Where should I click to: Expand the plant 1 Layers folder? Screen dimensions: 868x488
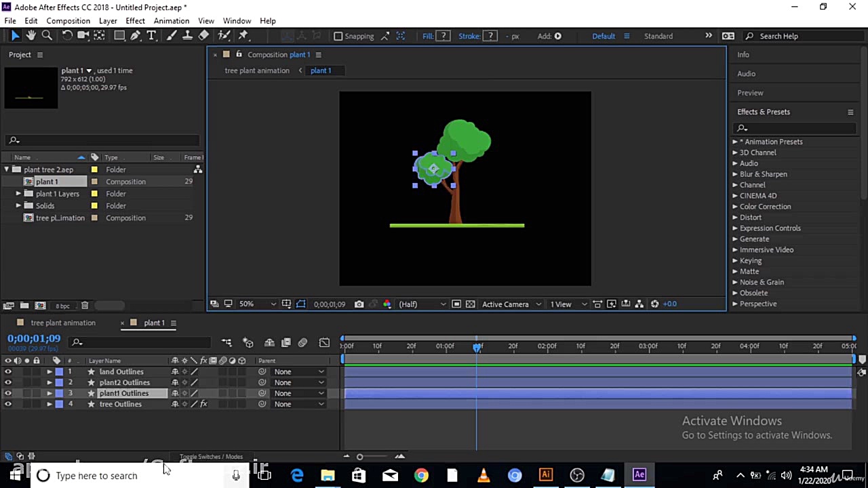19,194
